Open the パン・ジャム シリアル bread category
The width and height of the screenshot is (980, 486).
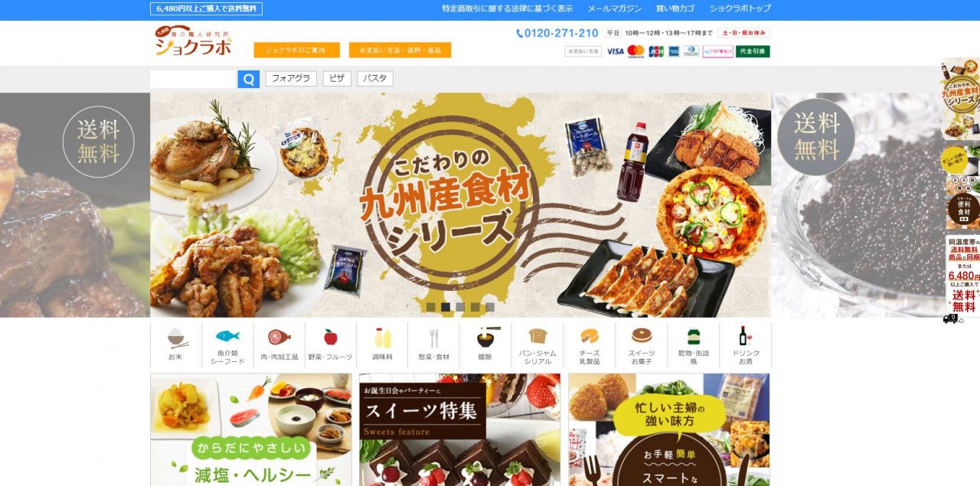click(537, 345)
